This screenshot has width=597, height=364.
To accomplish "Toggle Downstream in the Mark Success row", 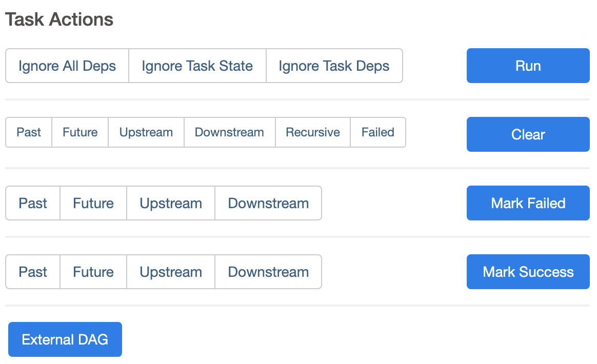I will tap(268, 272).
